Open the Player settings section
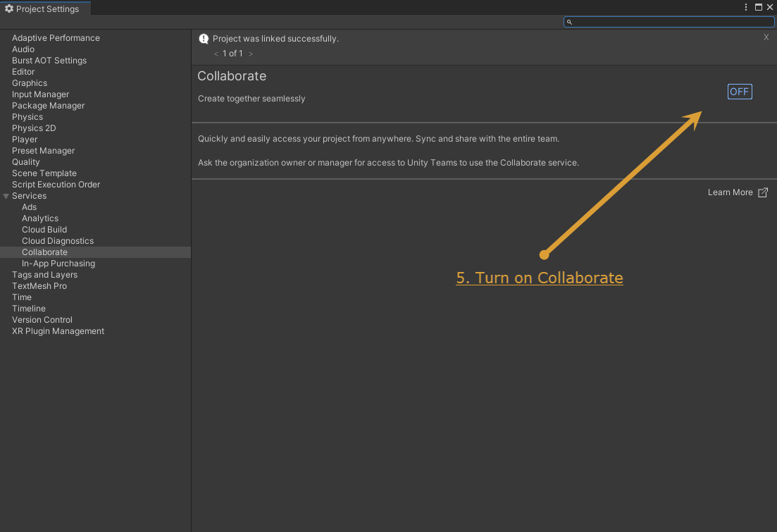This screenshot has height=532, width=777. coord(25,139)
